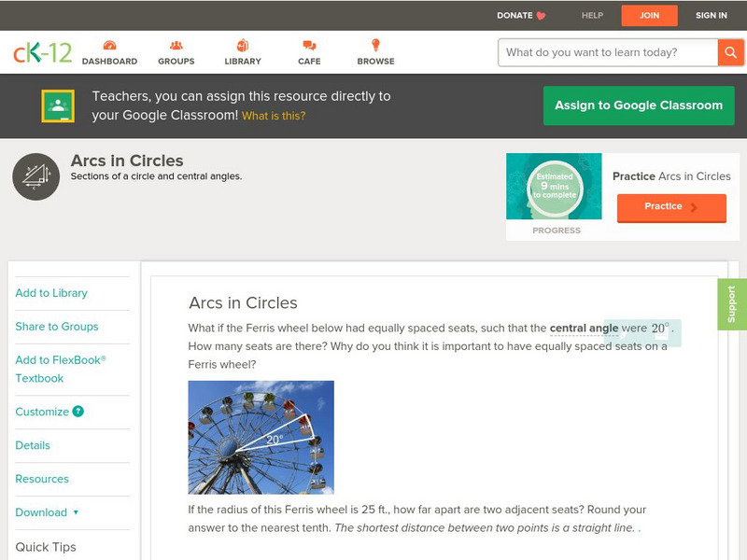This screenshot has width=747, height=560.
Task: Click the Details link
Action: point(33,445)
